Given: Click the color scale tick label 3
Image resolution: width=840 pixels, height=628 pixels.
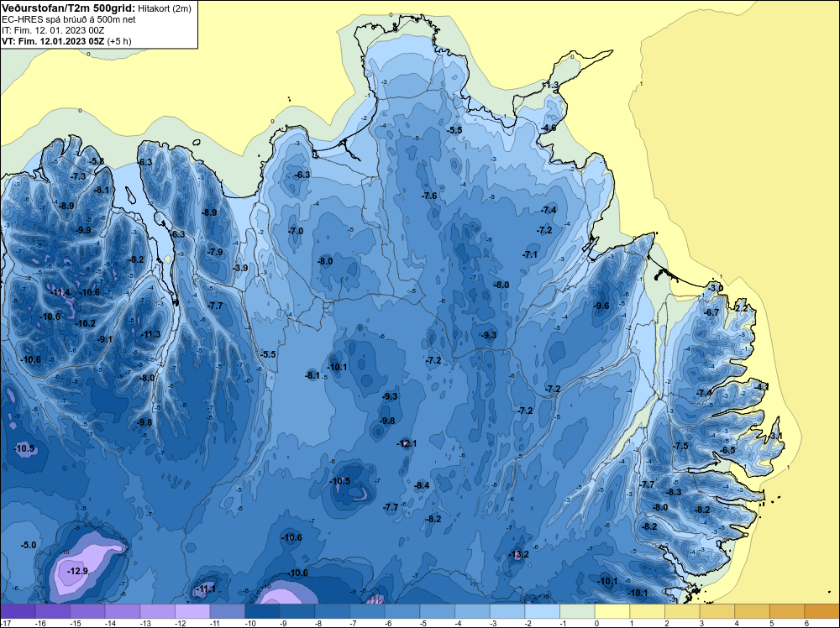Looking at the screenshot, I should coord(701,623).
